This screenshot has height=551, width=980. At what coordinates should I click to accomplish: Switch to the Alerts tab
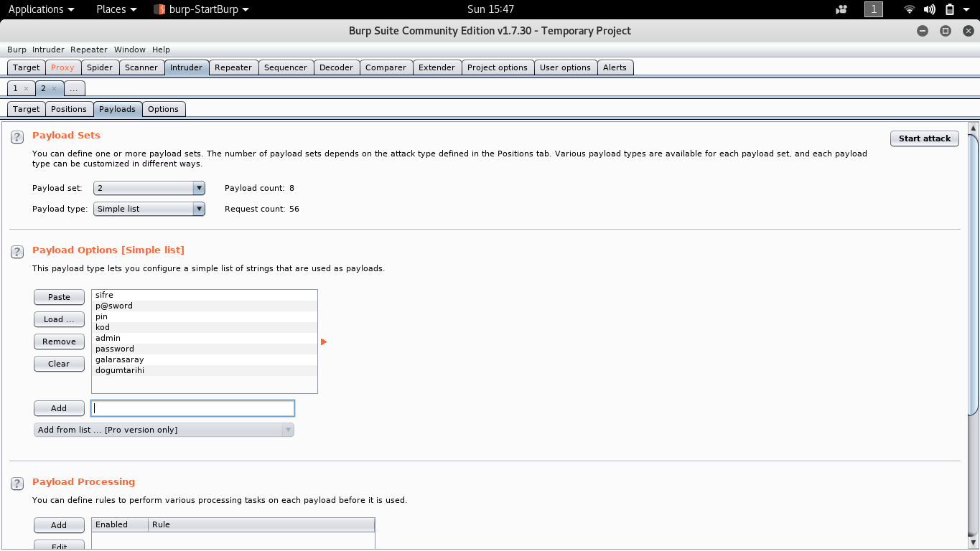tap(615, 67)
